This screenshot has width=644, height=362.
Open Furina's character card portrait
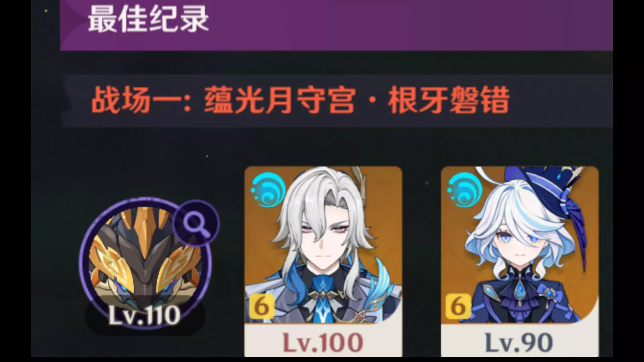(520, 245)
